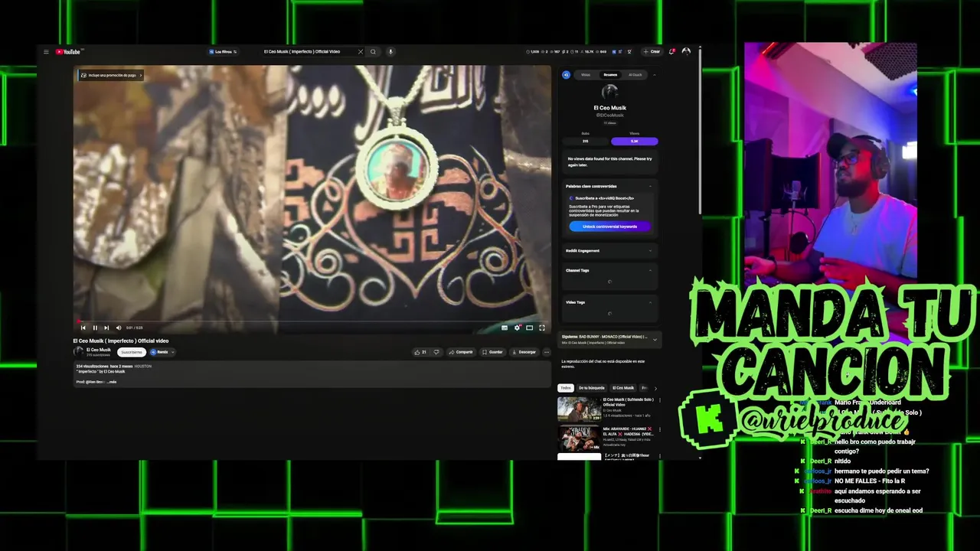
Task: Click Unlock controversial keywords button
Action: pos(610,227)
